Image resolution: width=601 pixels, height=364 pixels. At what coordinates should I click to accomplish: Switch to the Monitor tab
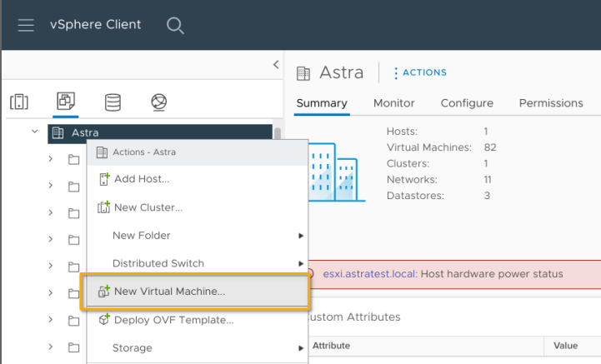coord(393,103)
